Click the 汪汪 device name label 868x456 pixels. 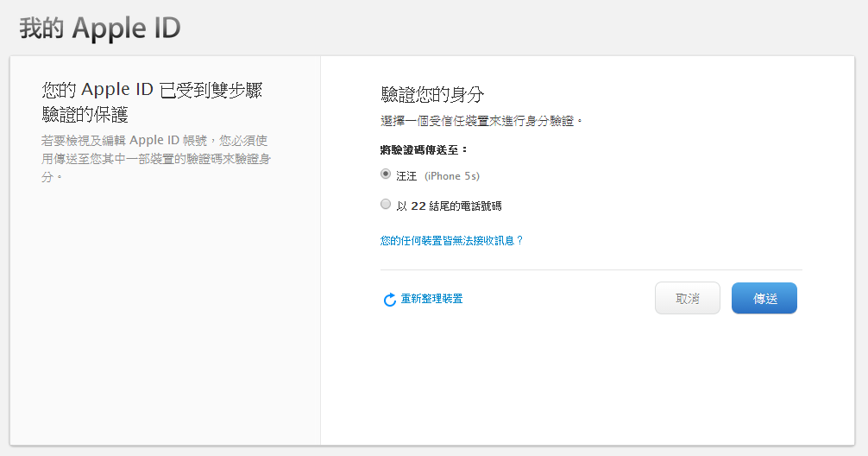pyautogui.click(x=406, y=176)
